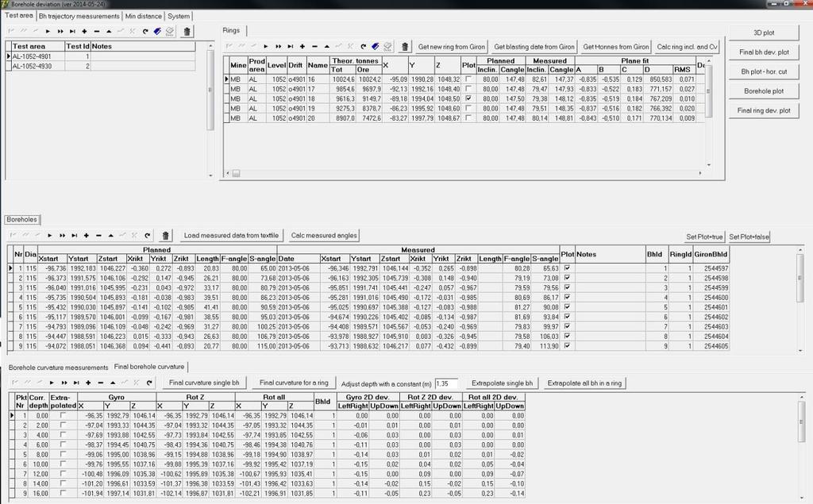Screen dimensions: 813x504
Task: Select the Rings tab
Action: point(231,31)
